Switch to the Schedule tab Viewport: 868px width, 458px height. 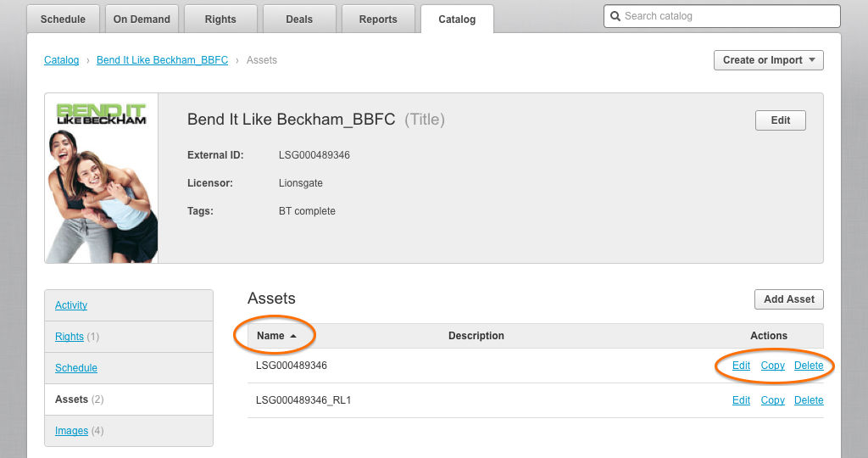pyautogui.click(x=63, y=19)
